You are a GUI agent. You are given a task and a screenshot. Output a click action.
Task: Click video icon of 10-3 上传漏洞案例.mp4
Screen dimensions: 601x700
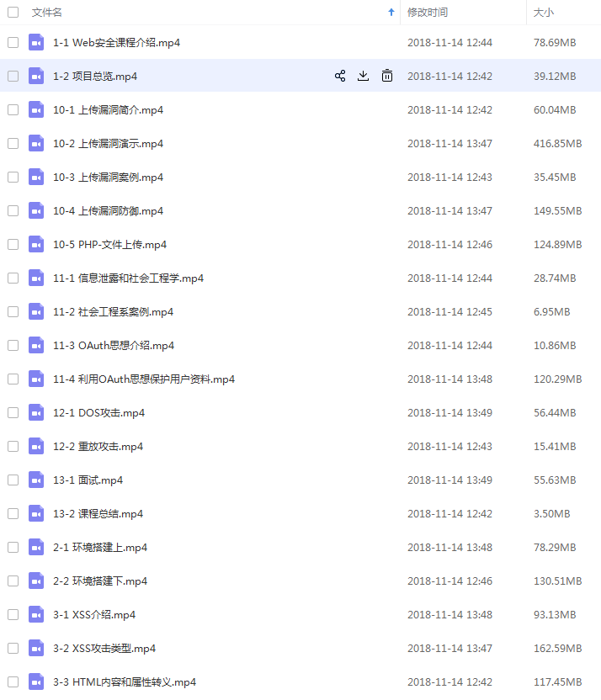[x=36, y=178]
